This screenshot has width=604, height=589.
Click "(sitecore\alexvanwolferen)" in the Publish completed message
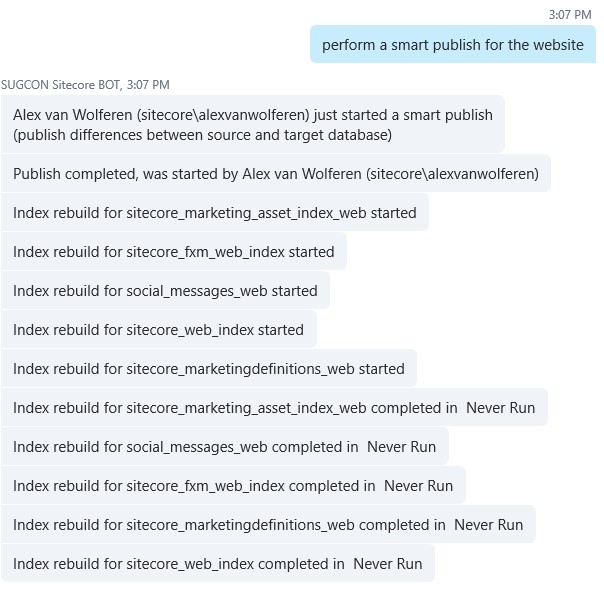[x=452, y=174]
